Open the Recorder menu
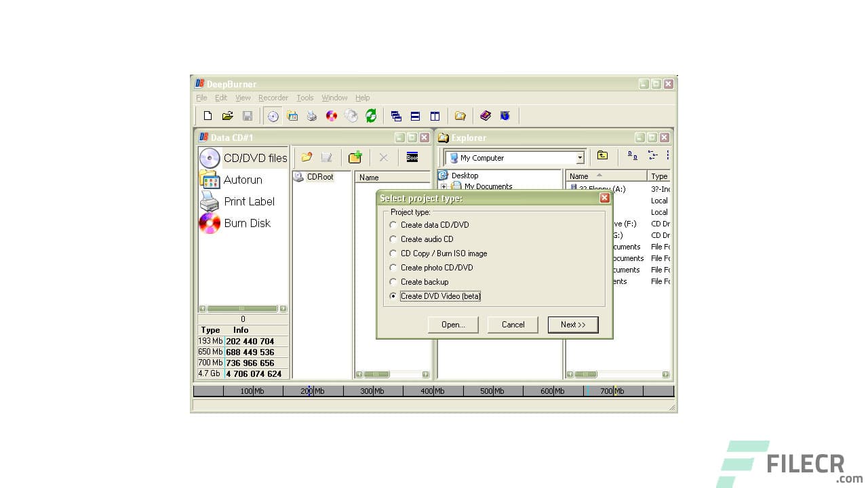The width and height of the screenshot is (868, 488). pyautogui.click(x=273, y=98)
